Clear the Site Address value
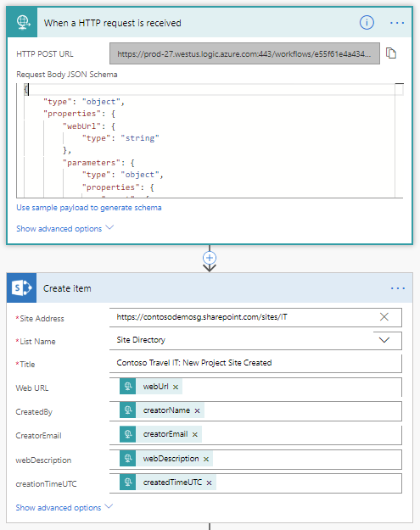The image size is (420, 530). click(384, 317)
